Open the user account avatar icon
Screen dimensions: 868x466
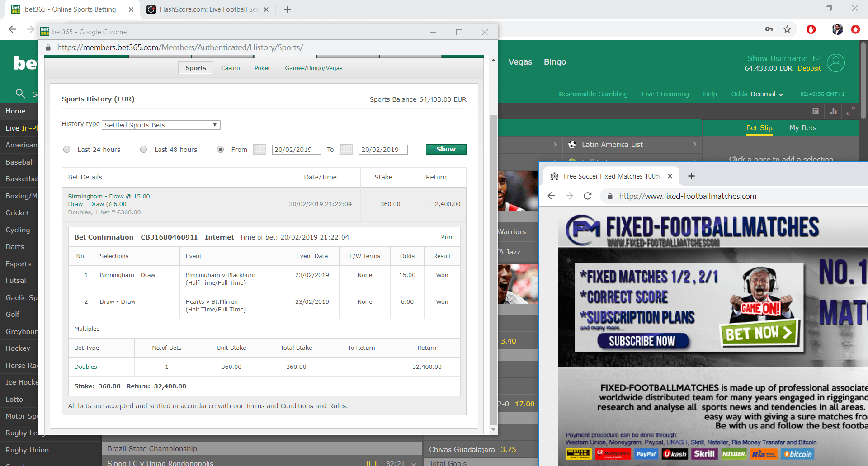tap(836, 63)
